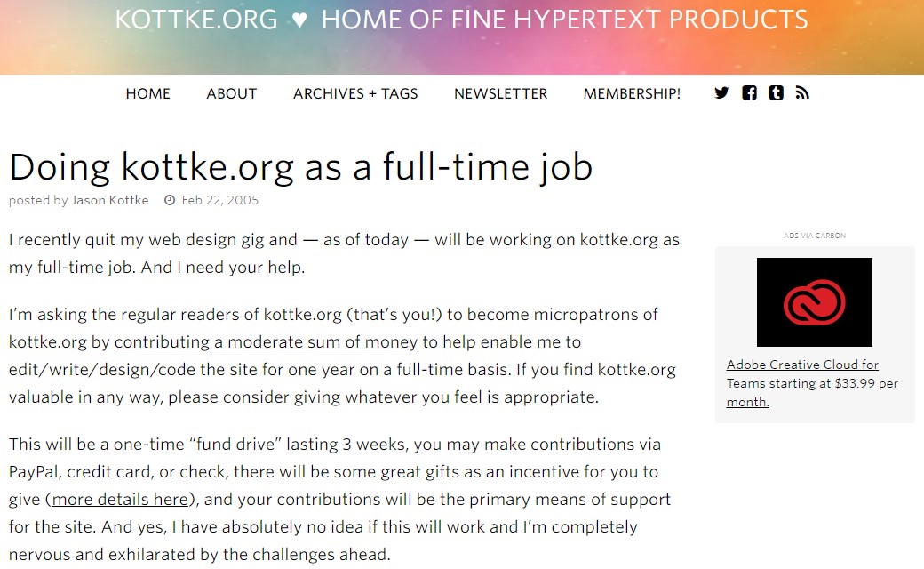This screenshot has width=924, height=569.
Task: Browse ARCHIVES + TAGS
Action: (x=355, y=93)
